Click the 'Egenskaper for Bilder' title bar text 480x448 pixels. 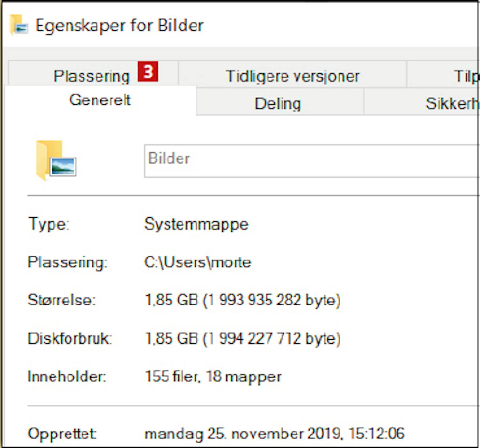[x=119, y=25]
